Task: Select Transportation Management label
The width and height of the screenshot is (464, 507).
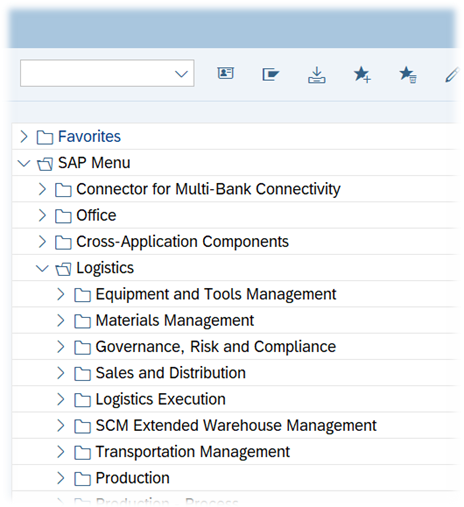Action: click(193, 452)
